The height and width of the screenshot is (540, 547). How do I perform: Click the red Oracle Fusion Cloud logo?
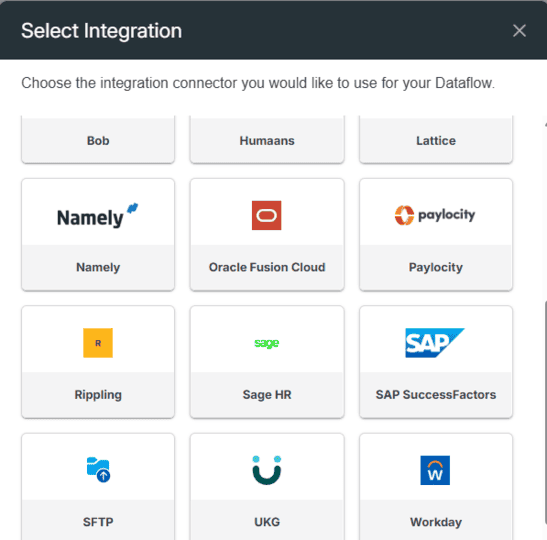267,215
